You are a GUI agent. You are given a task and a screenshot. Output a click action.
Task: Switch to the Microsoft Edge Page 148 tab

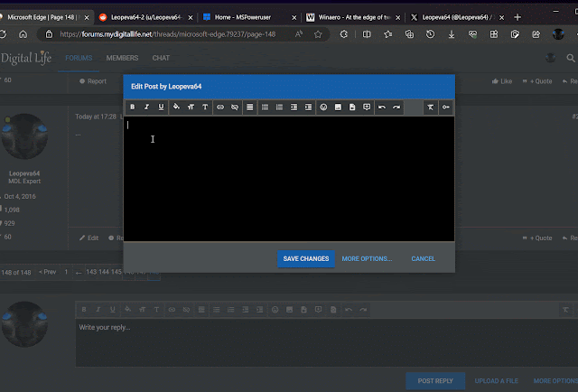click(44, 17)
